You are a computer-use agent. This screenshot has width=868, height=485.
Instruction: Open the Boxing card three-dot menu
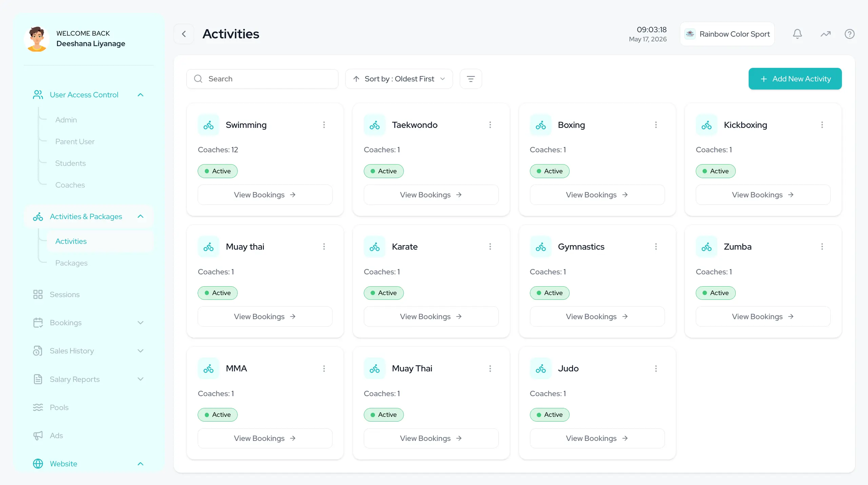[656, 125]
